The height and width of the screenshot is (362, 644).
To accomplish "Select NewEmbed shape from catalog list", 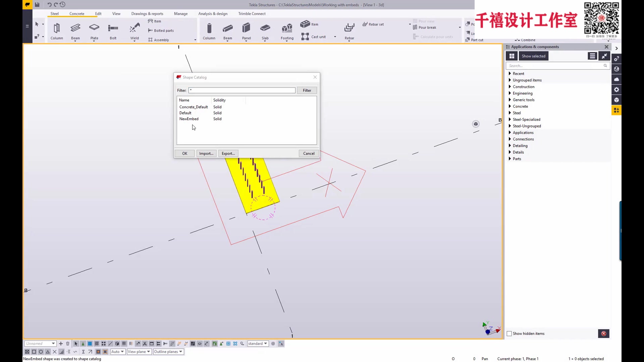I will [x=189, y=118].
